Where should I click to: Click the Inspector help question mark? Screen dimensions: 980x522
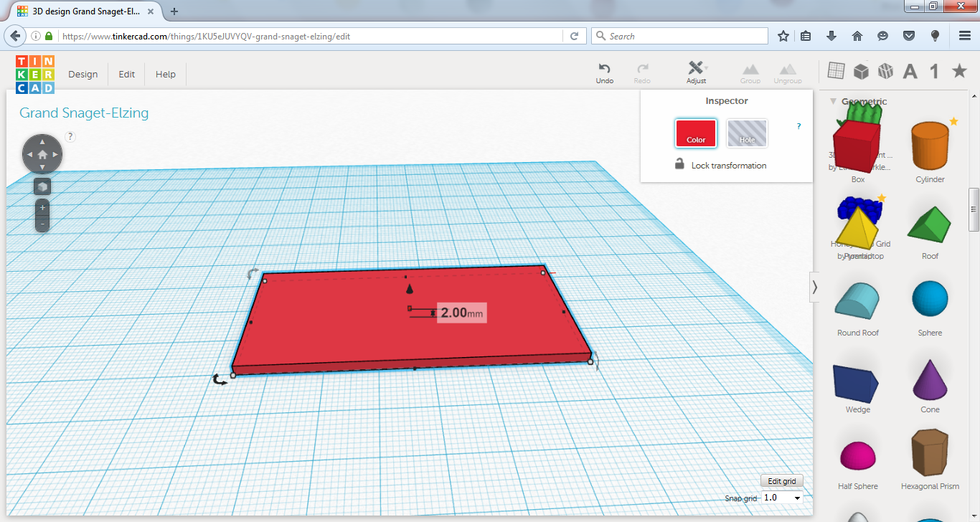tap(799, 126)
